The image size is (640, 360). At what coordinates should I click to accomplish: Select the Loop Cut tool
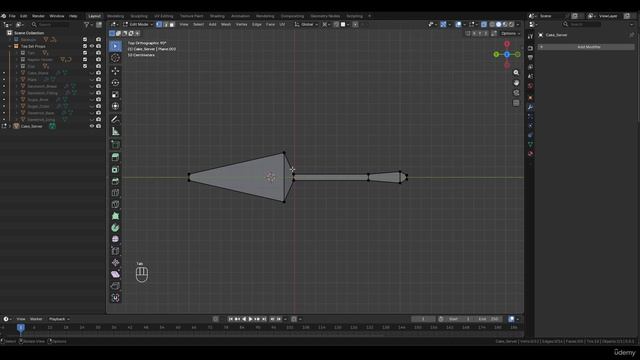[x=115, y=192]
